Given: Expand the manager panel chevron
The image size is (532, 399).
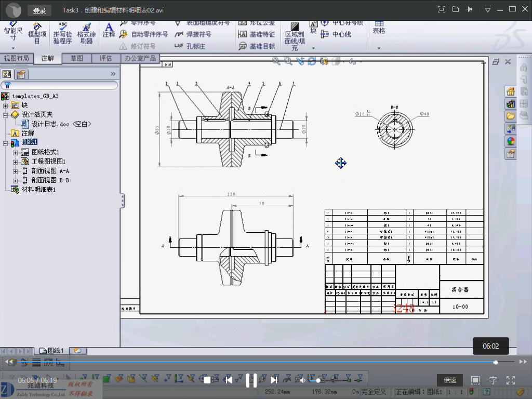Looking at the screenshot, I should pos(113,74).
